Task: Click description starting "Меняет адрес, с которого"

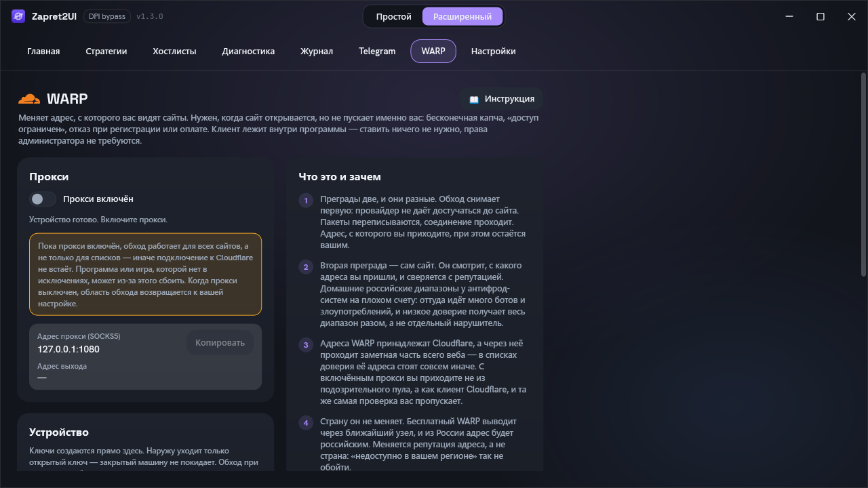Action: (279, 129)
